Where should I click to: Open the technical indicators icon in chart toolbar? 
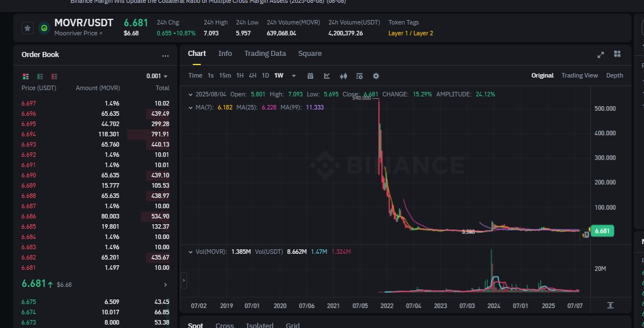tap(327, 76)
